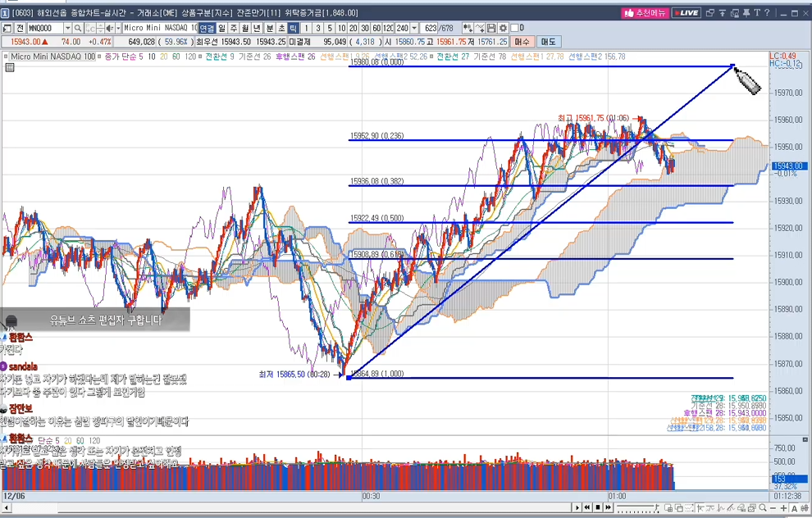
Task: Click the far-left chart layout icon in toolbar
Action: point(7,28)
